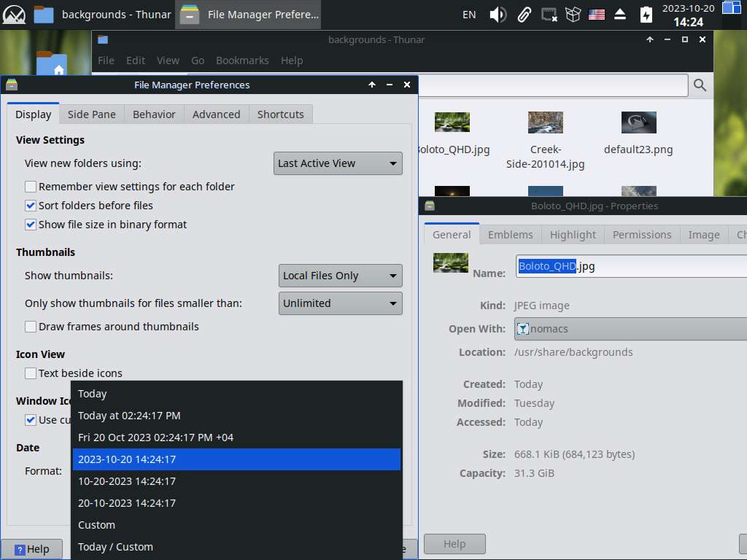
Task: Click the home folder icon on desktop
Action: tap(51, 66)
